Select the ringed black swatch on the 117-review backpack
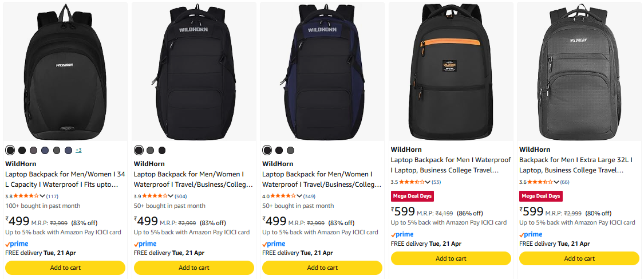644x279 pixels. click(10, 150)
